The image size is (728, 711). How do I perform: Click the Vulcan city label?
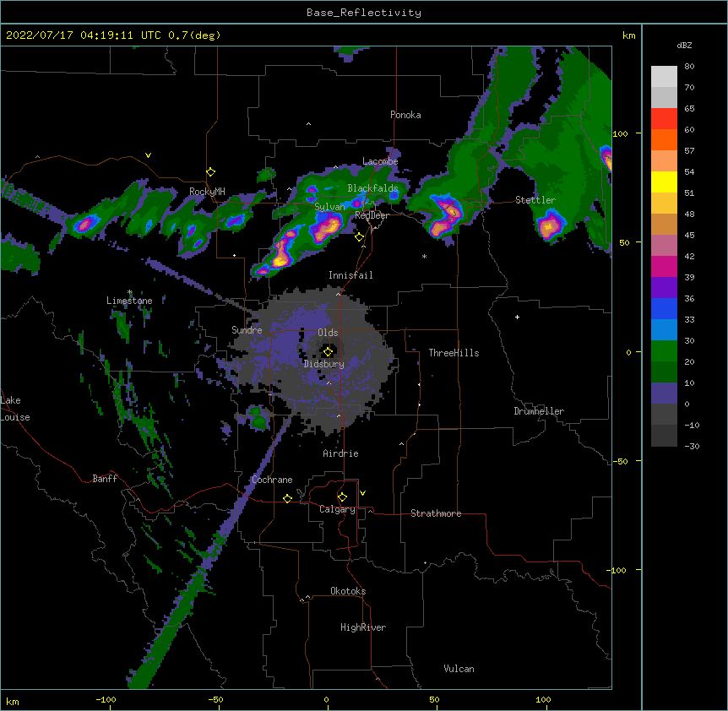coord(459,669)
